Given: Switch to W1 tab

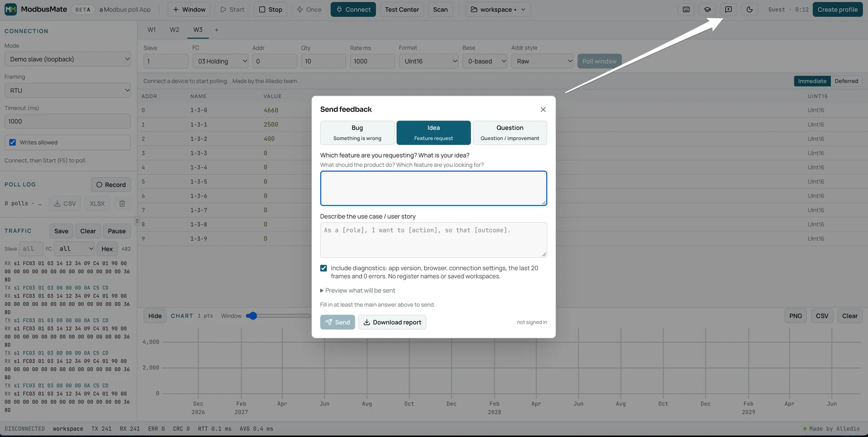Looking at the screenshot, I should [151, 30].
